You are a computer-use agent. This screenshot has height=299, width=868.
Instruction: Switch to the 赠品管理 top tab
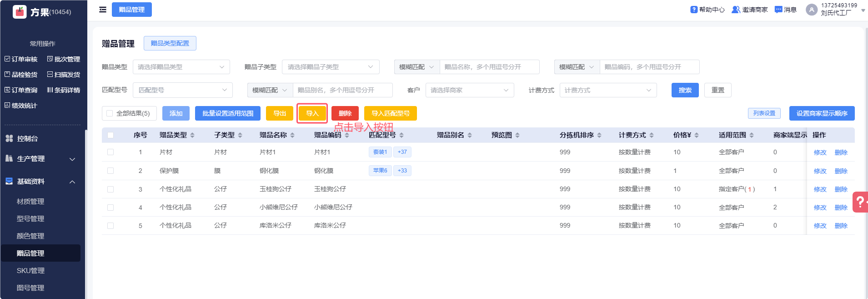131,10
